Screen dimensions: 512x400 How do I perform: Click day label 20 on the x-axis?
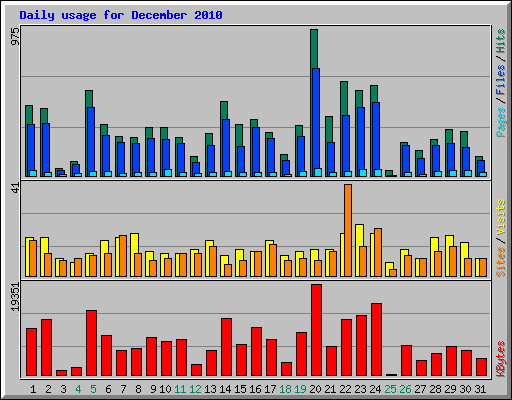(315, 389)
